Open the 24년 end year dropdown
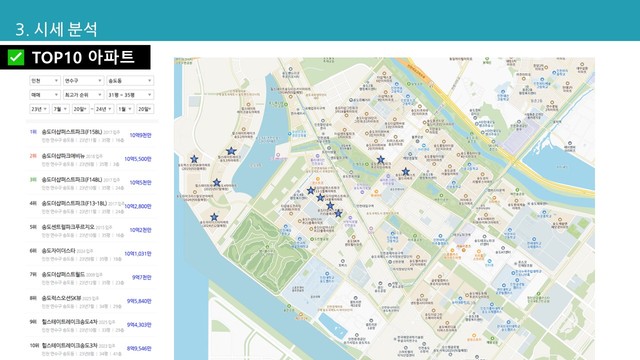The height and width of the screenshot is (360, 640). point(104,109)
